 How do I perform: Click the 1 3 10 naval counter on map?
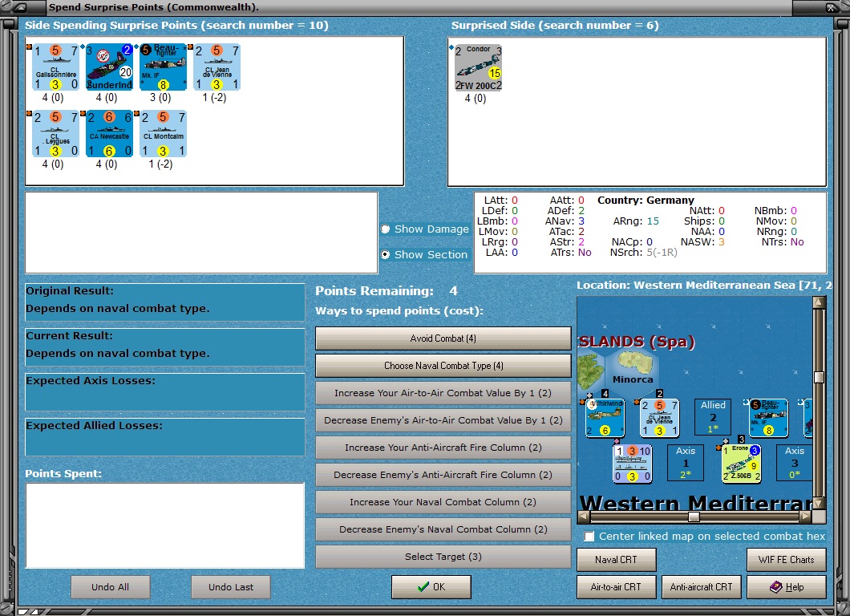click(x=632, y=464)
